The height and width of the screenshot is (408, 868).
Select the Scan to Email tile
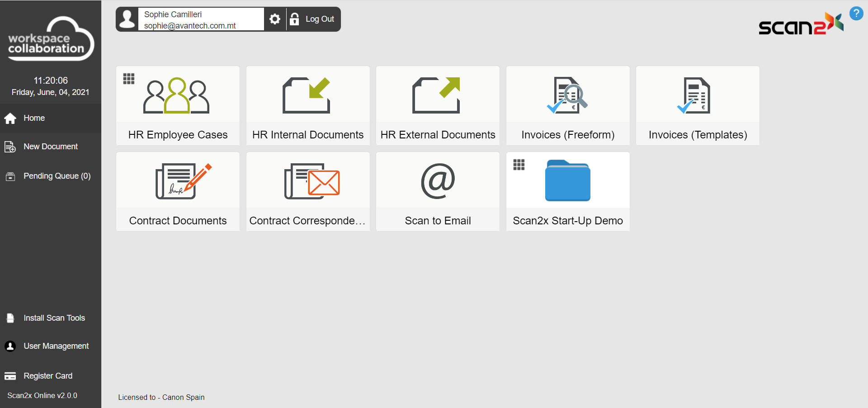coord(438,192)
